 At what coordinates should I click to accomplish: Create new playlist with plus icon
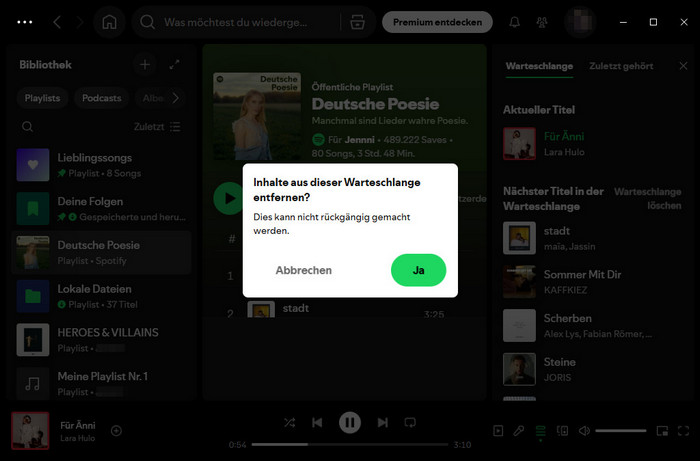click(145, 65)
